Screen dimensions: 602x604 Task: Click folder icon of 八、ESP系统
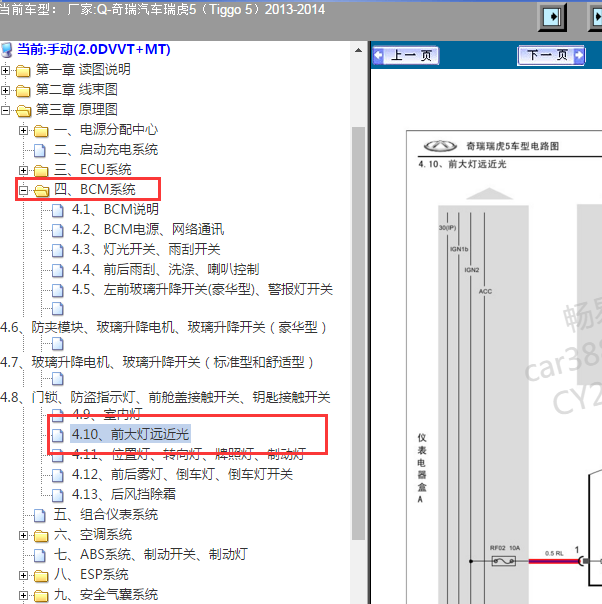41,576
